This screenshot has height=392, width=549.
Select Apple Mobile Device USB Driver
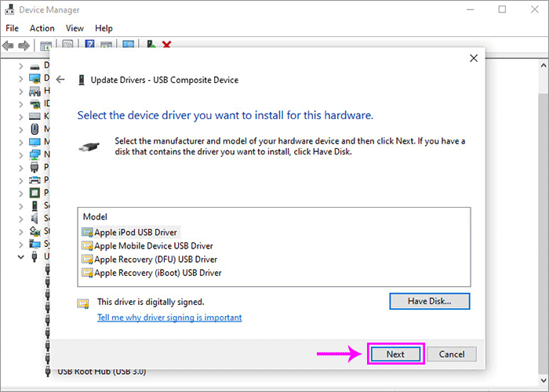tap(147, 245)
